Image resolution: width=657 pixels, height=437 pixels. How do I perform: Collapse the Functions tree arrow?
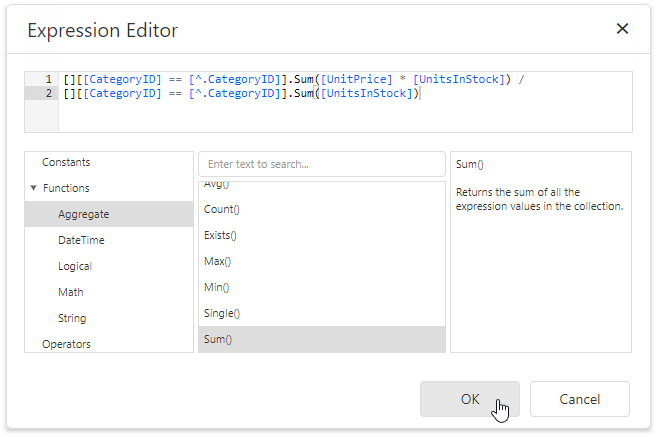(x=33, y=188)
